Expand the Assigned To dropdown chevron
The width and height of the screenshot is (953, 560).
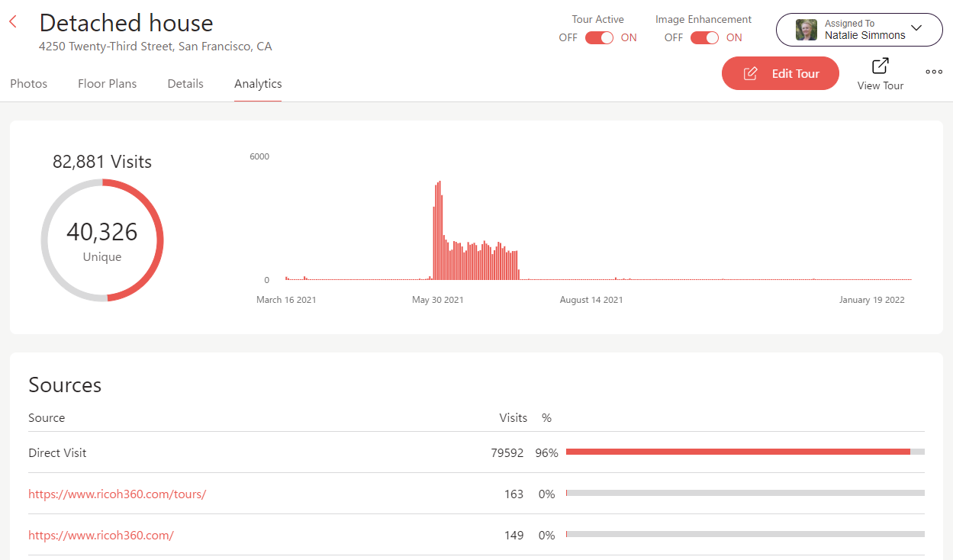tap(916, 29)
